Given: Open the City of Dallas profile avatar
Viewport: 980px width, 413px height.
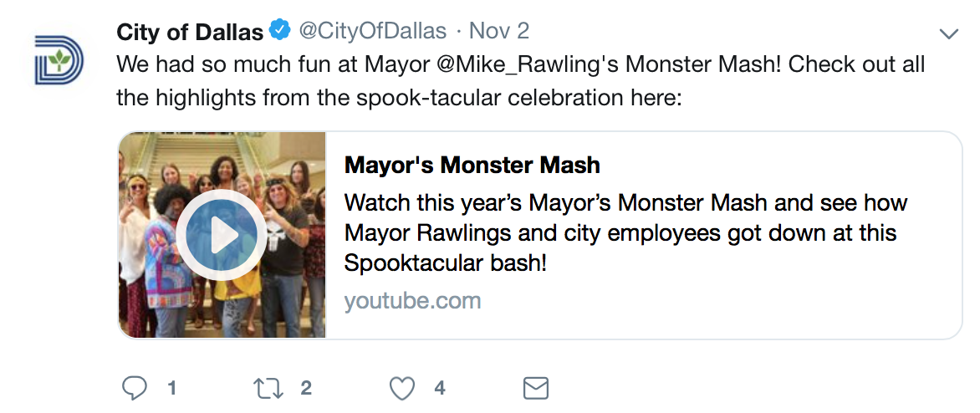Looking at the screenshot, I should pos(59,59).
